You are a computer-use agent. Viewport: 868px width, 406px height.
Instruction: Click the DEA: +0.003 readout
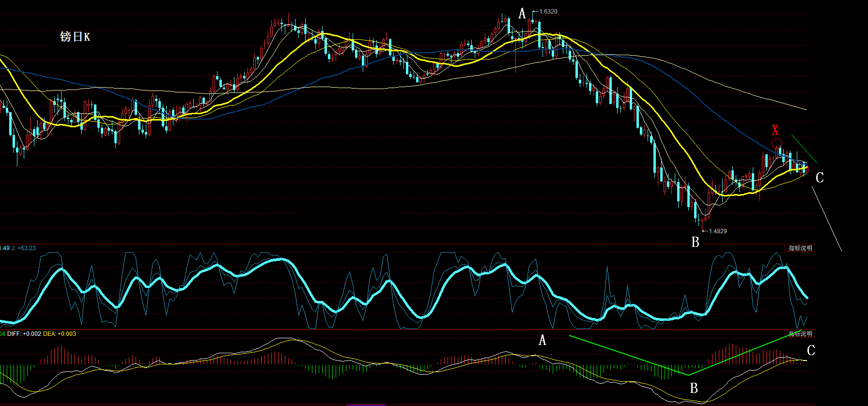click(60, 334)
